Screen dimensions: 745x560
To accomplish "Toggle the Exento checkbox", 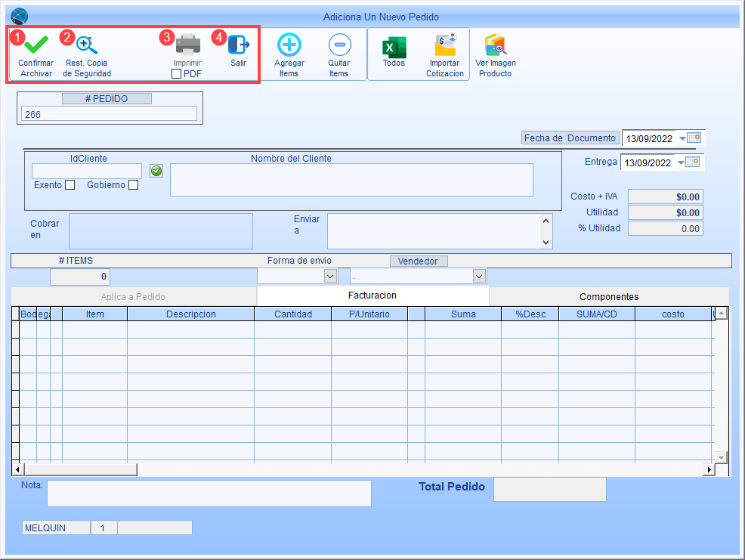I will pyautogui.click(x=70, y=185).
